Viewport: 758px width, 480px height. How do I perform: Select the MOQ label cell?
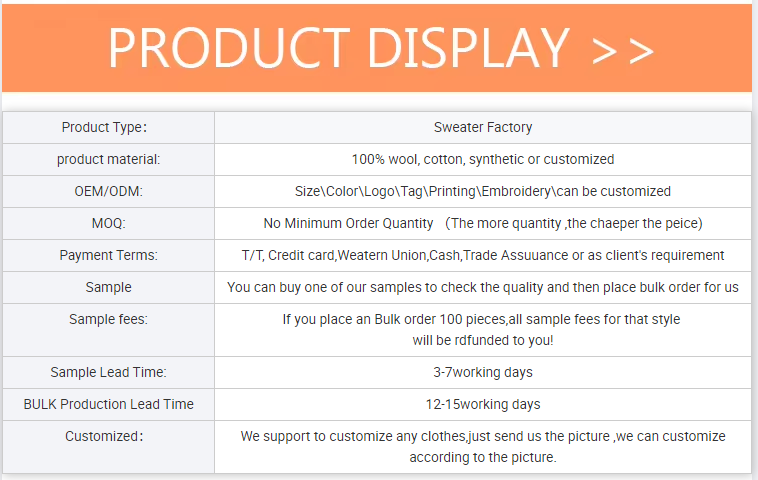click(x=109, y=223)
